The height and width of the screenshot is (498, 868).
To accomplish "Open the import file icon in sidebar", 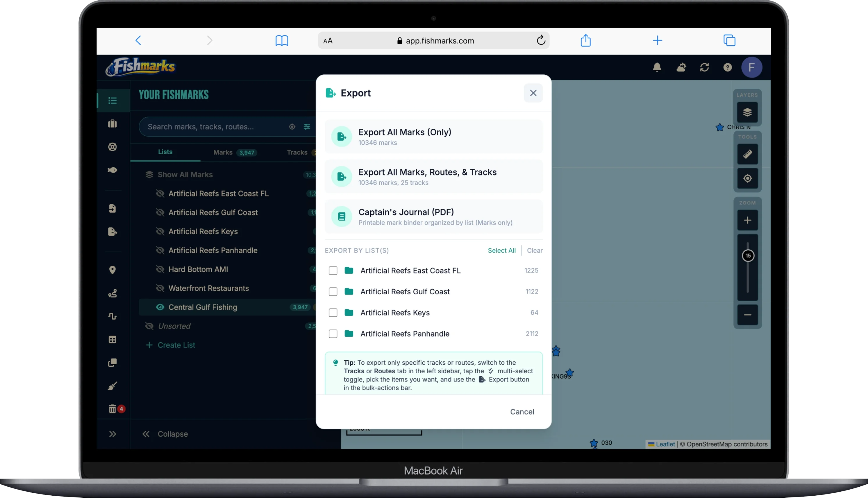I will click(x=112, y=209).
